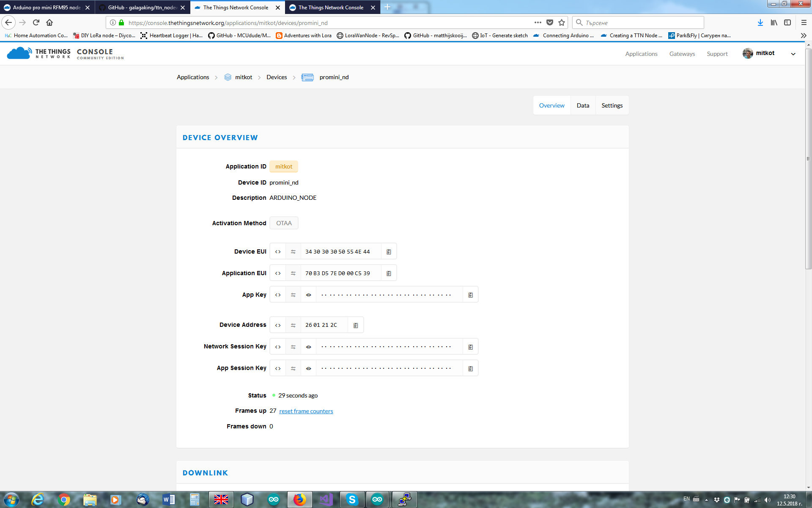
Task: Save page to Pocket
Action: tap(550, 22)
